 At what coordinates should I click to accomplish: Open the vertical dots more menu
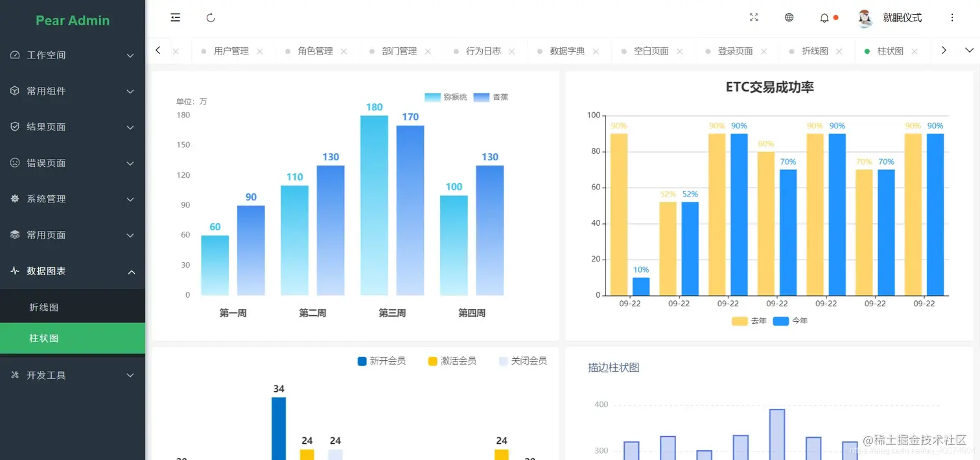coord(952,18)
